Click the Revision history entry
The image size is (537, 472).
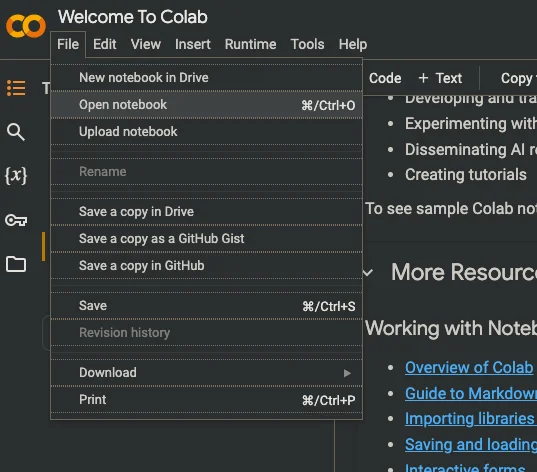(x=207, y=333)
